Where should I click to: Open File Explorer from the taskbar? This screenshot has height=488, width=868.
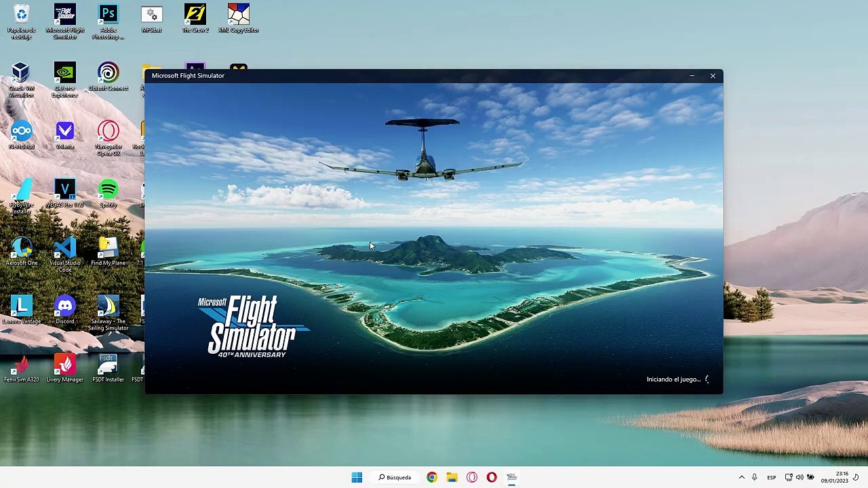452,477
